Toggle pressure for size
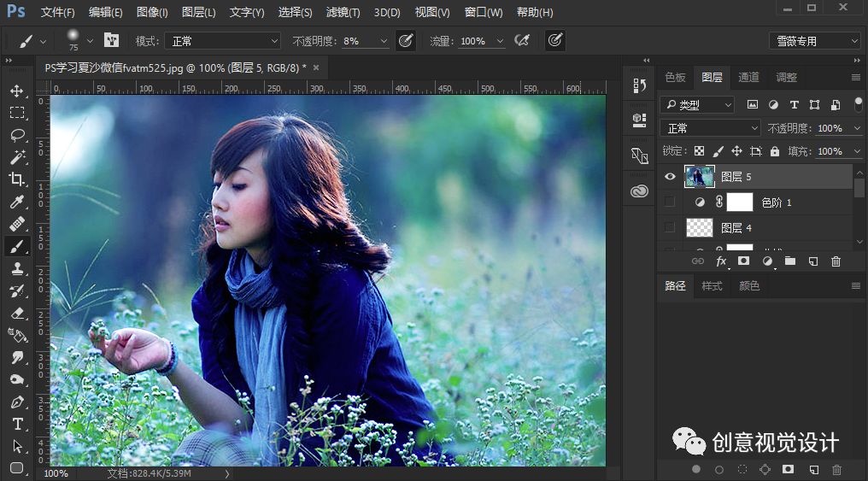This screenshot has height=481, width=868. point(555,40)
